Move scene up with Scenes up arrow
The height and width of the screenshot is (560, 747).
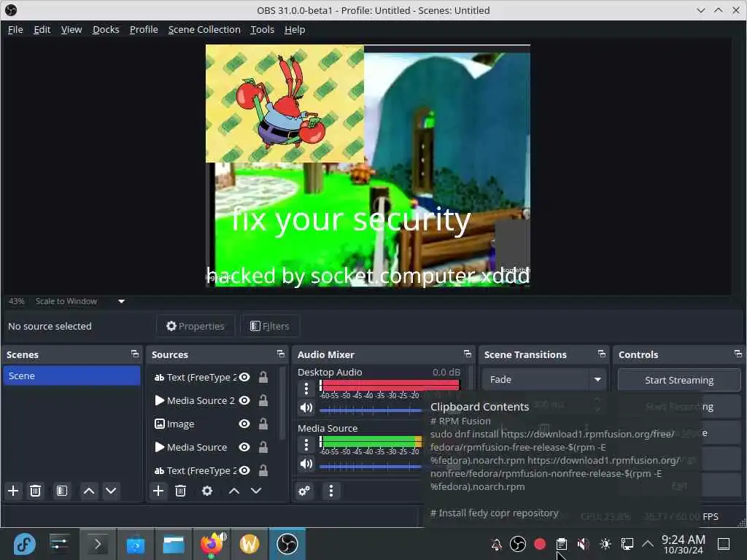(x=89, y=491)
